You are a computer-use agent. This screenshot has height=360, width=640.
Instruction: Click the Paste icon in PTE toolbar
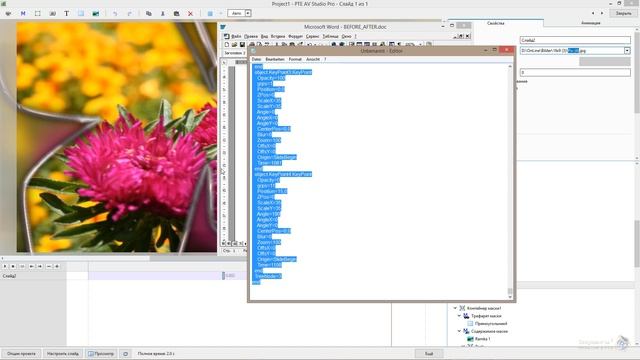point(176,13)
